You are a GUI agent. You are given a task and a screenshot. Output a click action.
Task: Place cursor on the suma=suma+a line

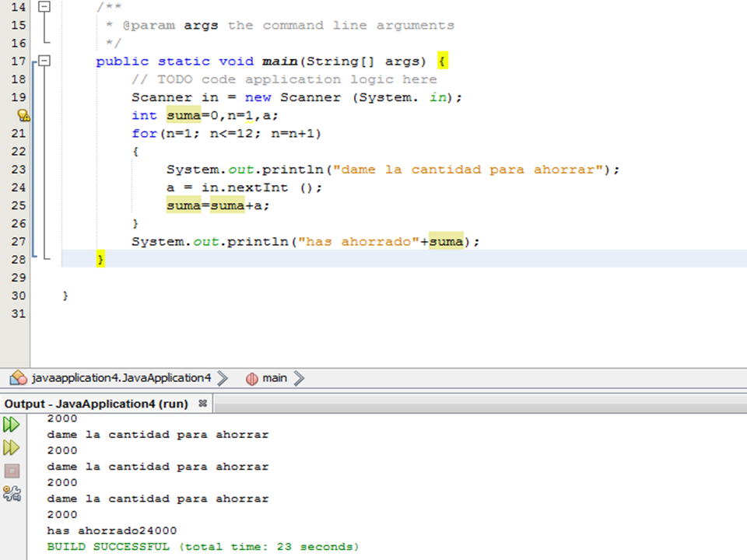pyautogui.click(x=218, y=205)
